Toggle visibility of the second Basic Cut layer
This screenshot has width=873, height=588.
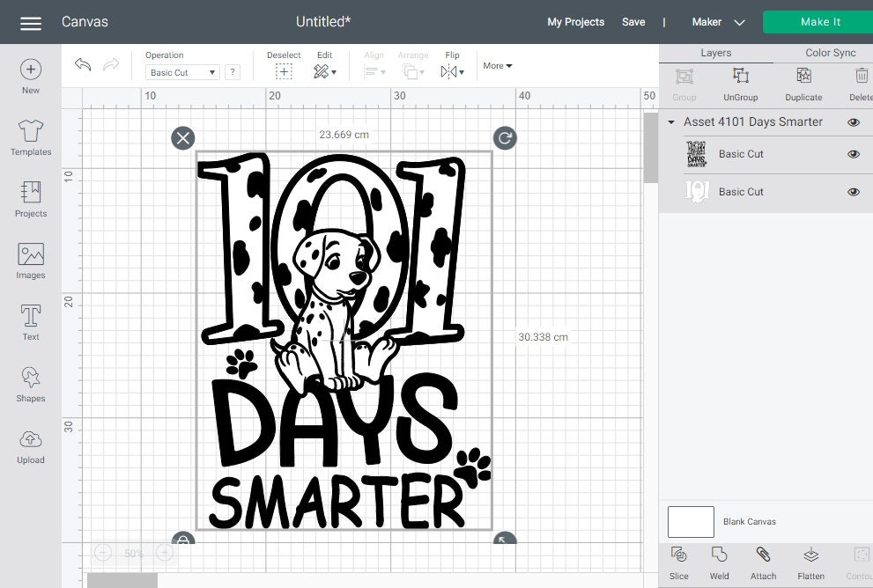point(852,191)
